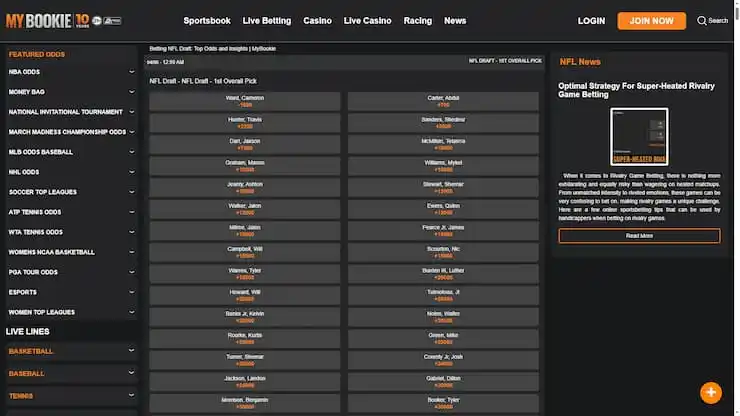
Task: Expand NBA Odds chevron in sidebar
Action: click(131, 72)
